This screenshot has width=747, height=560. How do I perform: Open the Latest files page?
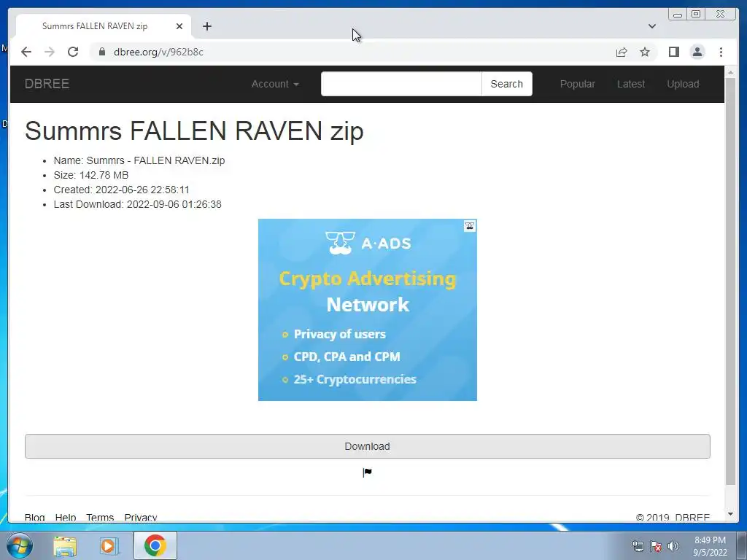[x=631, y=84]
